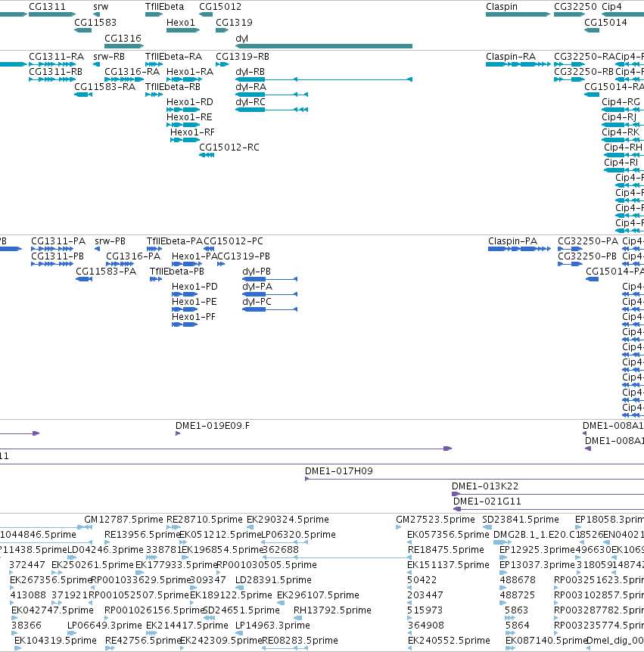Select protein dyl-PC
644x652 pixels.
(257, 302)
